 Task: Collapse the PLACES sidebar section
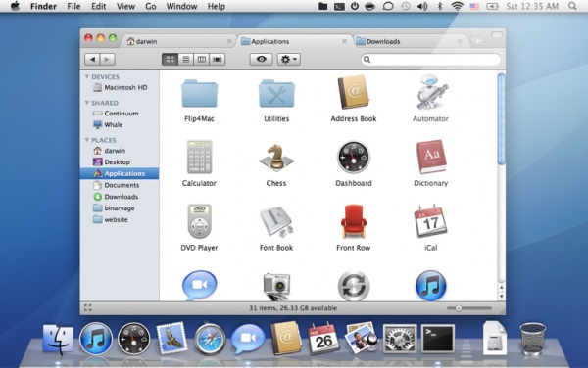[x=87, y=140]
